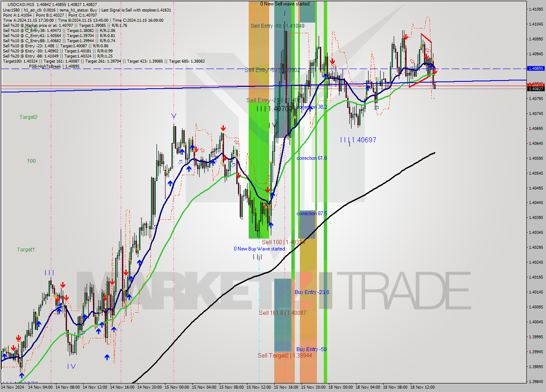Click the 'Sell Entry -88 | 1.41049' chart label
Viewport: 546px width, 392px height.
point(278,26)
